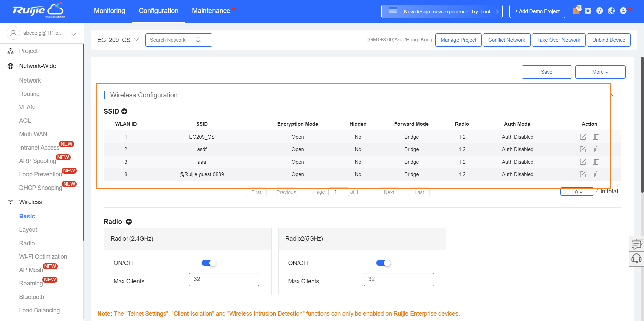The width and height of the screenshot is (644, 321).
Task: Open the Load Balancing menu item
Action: (x=40, y=310)
